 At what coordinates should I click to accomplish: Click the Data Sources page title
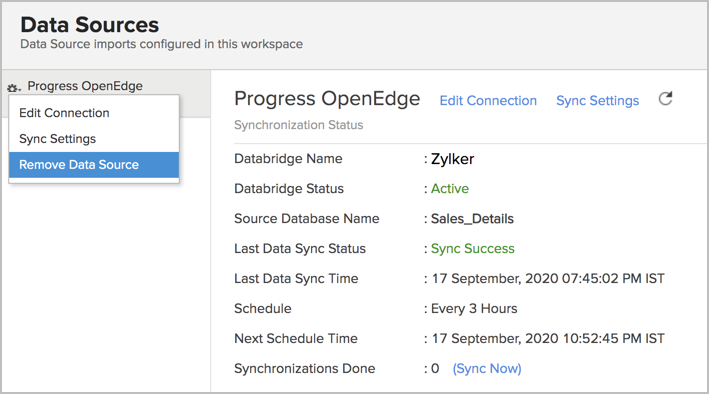click(90, 24)
